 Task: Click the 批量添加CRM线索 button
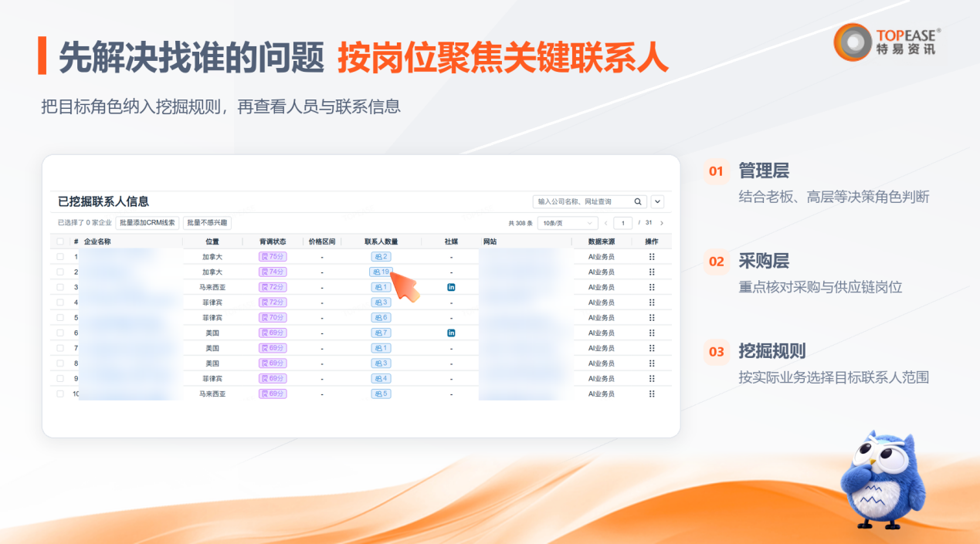(148, 223)
